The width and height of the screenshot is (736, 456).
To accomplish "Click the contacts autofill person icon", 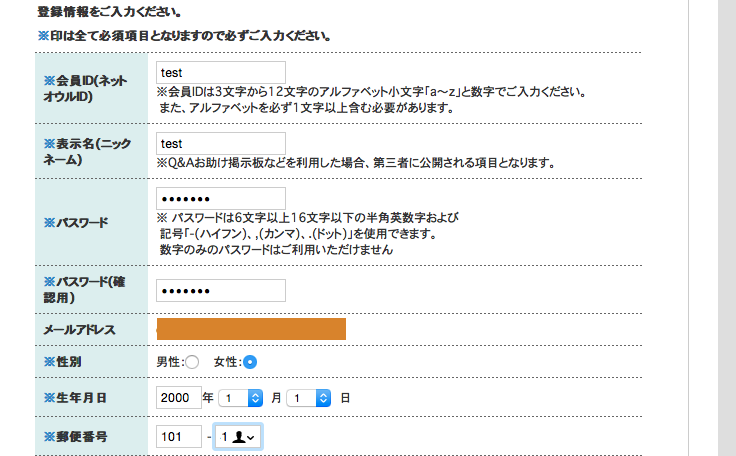I will point(238,437).
